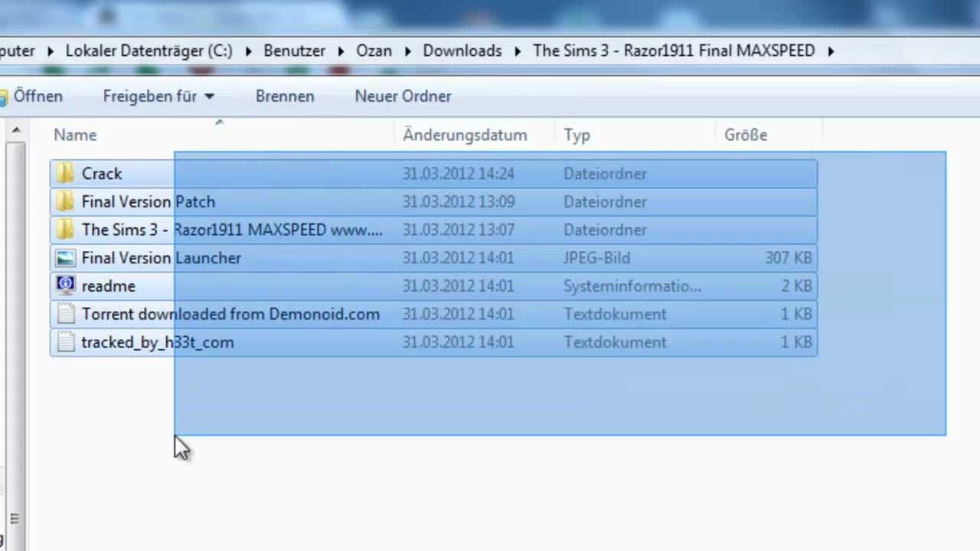Image resolution: width=980 pixels, height=551 pixels.
Task: Click the date 31.03.2012 13:07
Action: 459,230
